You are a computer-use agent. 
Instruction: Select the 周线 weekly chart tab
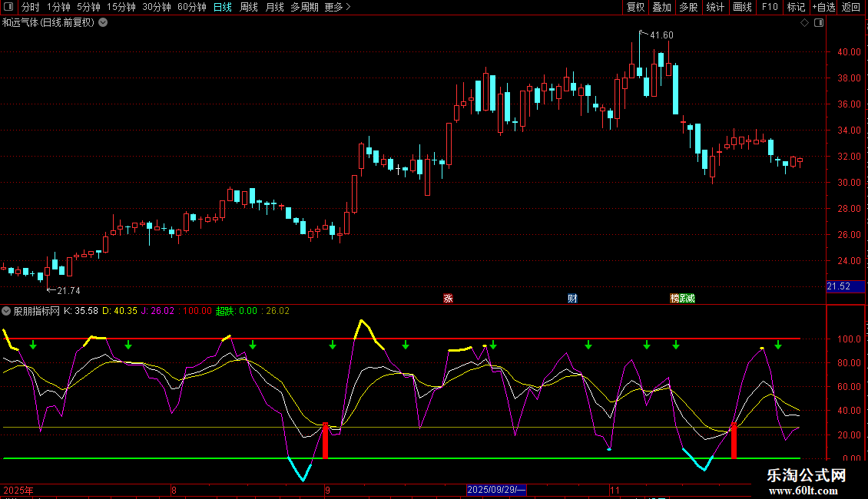[x=248, y=8]
